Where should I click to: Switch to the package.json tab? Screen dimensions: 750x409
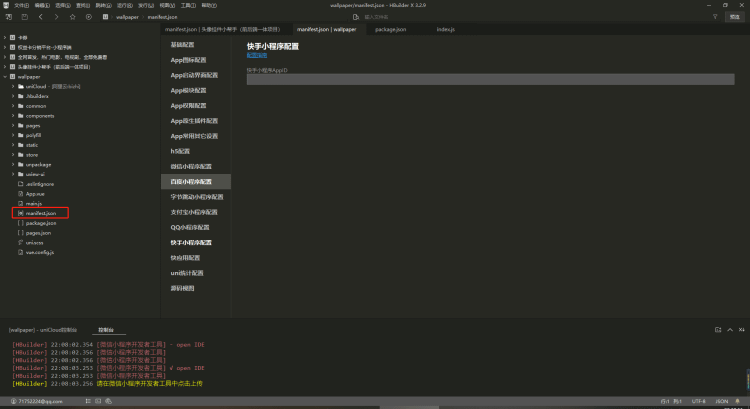[390, 29]
